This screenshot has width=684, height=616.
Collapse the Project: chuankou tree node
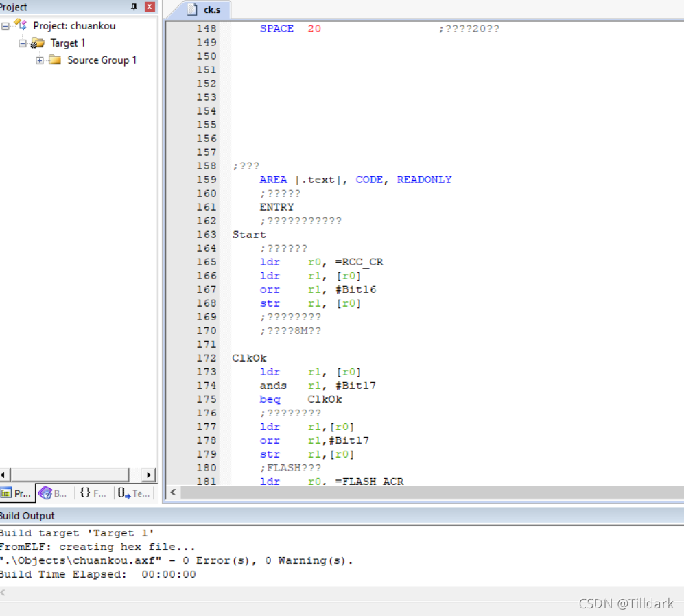click(5, 26)
